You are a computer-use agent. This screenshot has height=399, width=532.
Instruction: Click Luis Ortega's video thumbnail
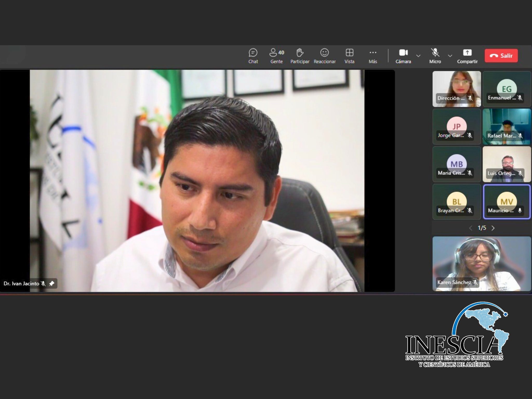click(507, 164)
